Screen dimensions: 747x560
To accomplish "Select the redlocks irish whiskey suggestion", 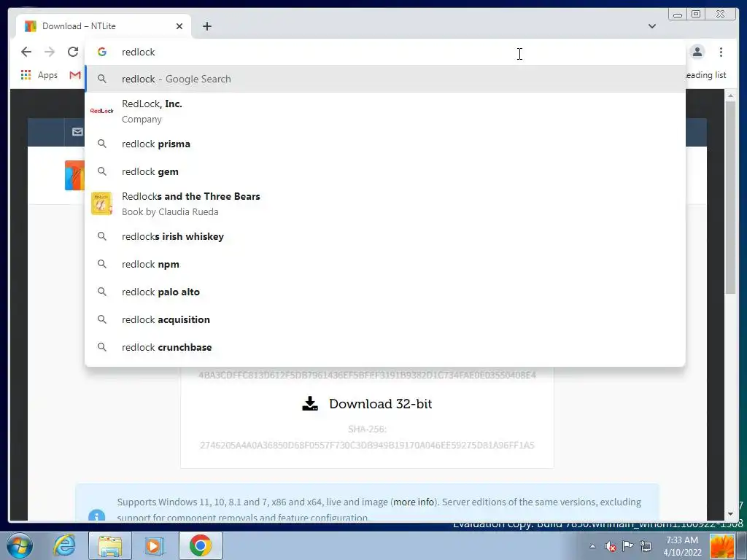I will [x=385, y=237].
